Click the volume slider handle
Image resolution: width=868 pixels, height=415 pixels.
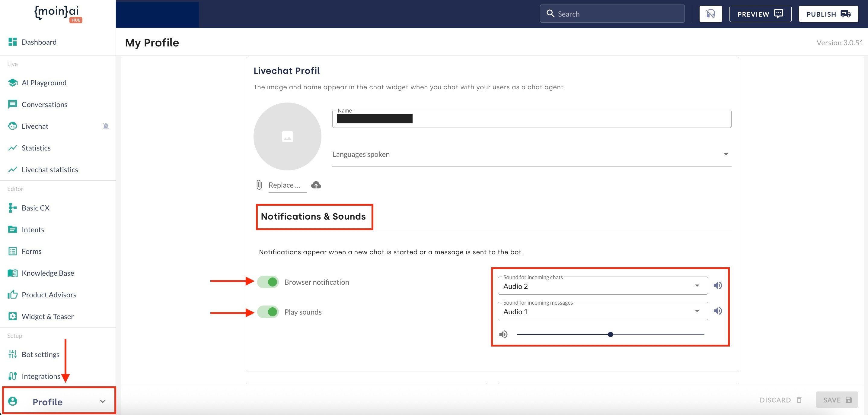(x=610, y=334)
